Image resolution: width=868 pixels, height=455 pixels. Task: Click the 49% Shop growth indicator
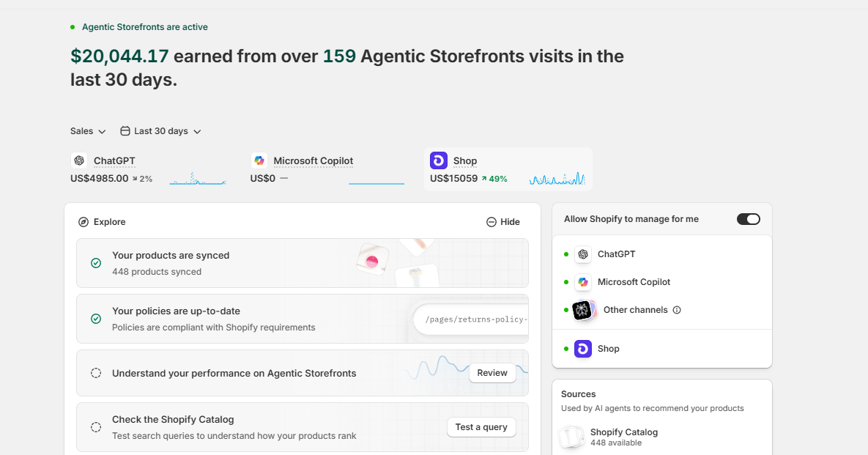click(x=494, y=179)
